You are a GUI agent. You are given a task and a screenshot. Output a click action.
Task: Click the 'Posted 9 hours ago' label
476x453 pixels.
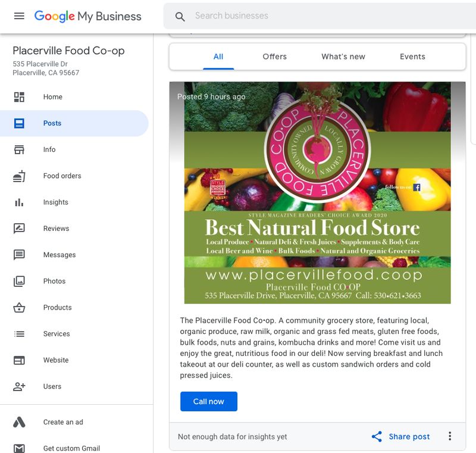(211, 97)
